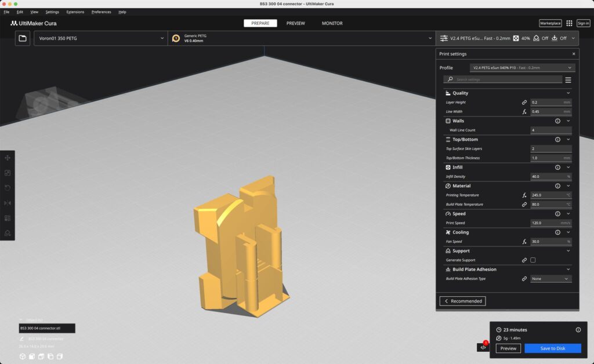Click the settings visibility hamburger menu
This screenshot has height=364, width=594.
click(568, 80)
